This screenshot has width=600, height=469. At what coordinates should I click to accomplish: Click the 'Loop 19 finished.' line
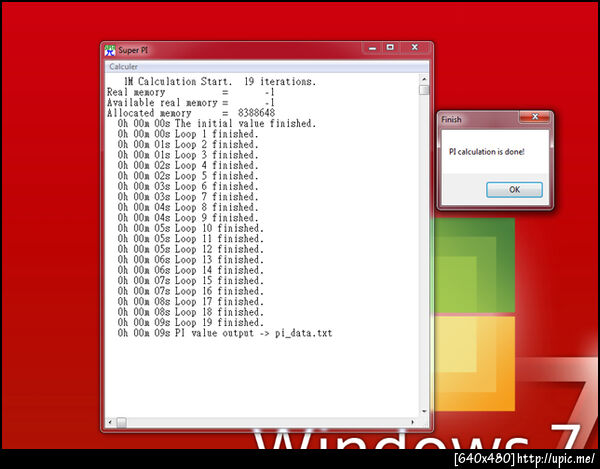point(191,322)
